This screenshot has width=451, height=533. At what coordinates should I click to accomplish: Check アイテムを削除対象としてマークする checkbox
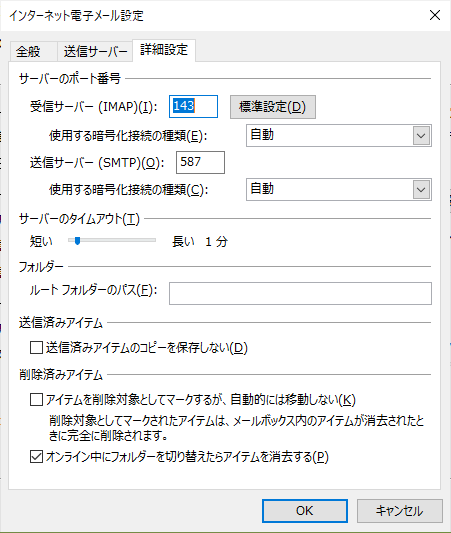pyautogui.click(x=36, y=400)
